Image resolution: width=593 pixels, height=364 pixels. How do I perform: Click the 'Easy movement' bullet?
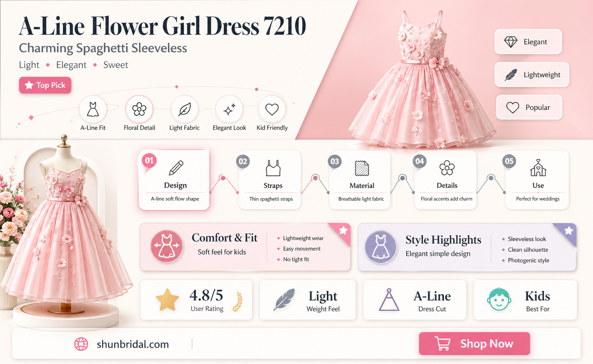click(302, 249)
